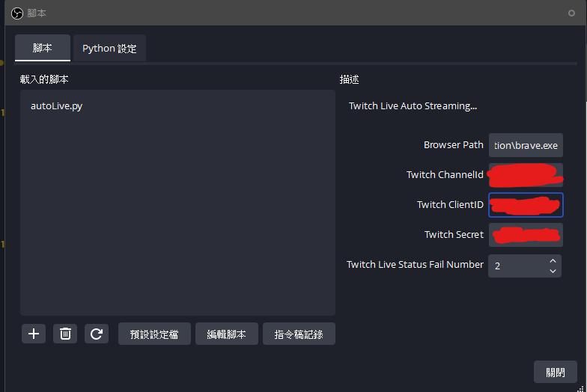Screen dimensions: 587x392
Task: Click the Twitch Secret field
Action: pos(526,235)
